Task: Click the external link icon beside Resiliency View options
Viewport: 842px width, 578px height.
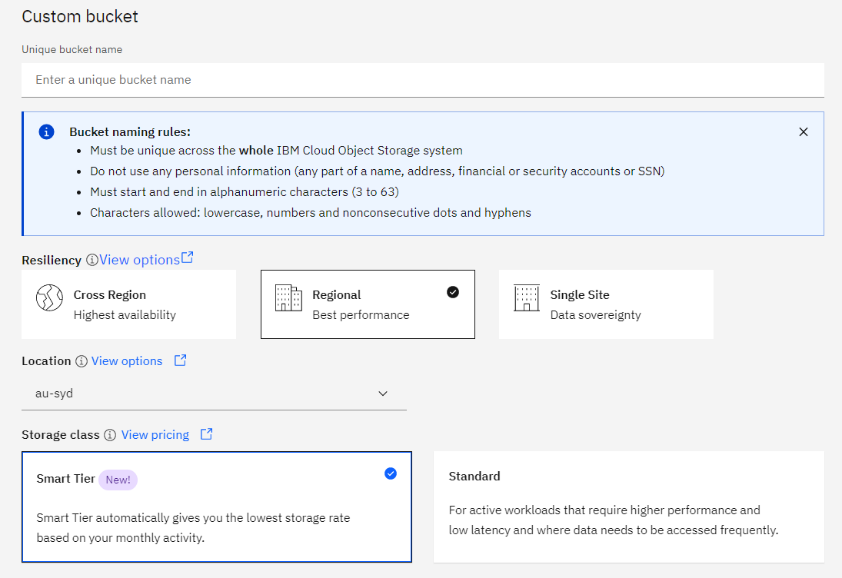Action: [x=187, y=258]
